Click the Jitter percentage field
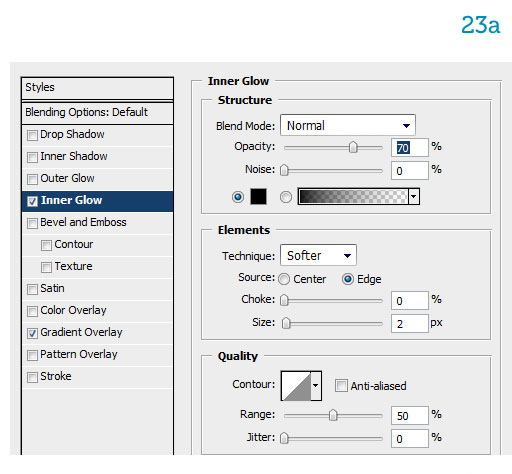Viewport: 512px width, 474px height. click(x=410, y=439)
